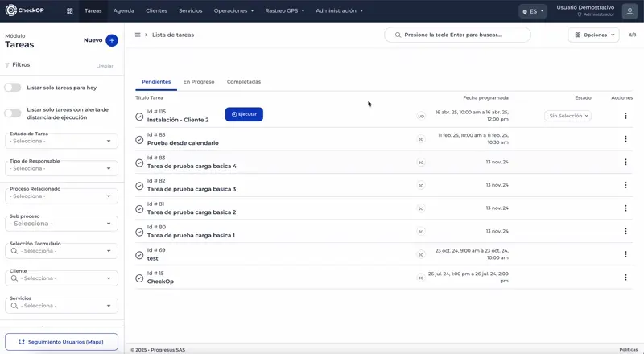
Task: Open three-dot menu for CheckOp task
Action: pyautogui.click(x=625, y=278)
